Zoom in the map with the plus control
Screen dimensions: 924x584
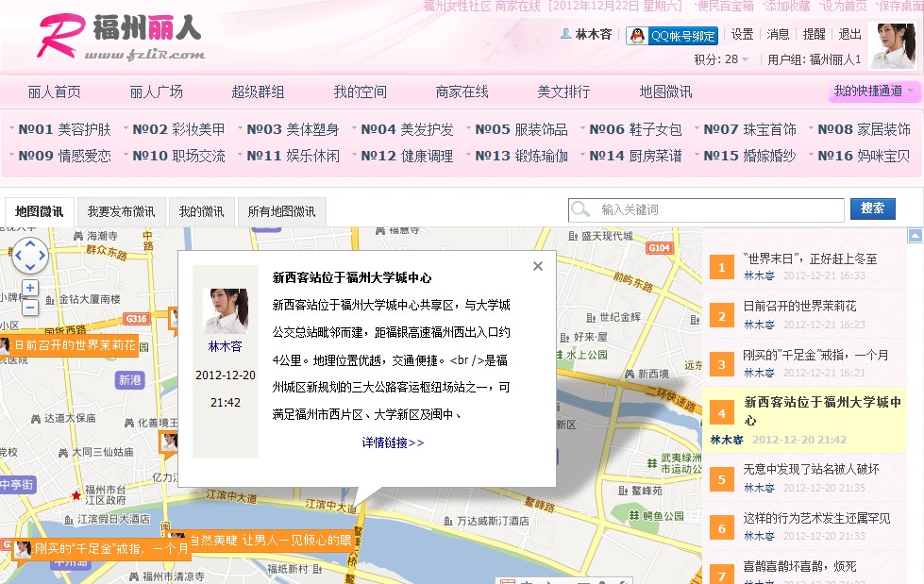(x=29, y=288)
